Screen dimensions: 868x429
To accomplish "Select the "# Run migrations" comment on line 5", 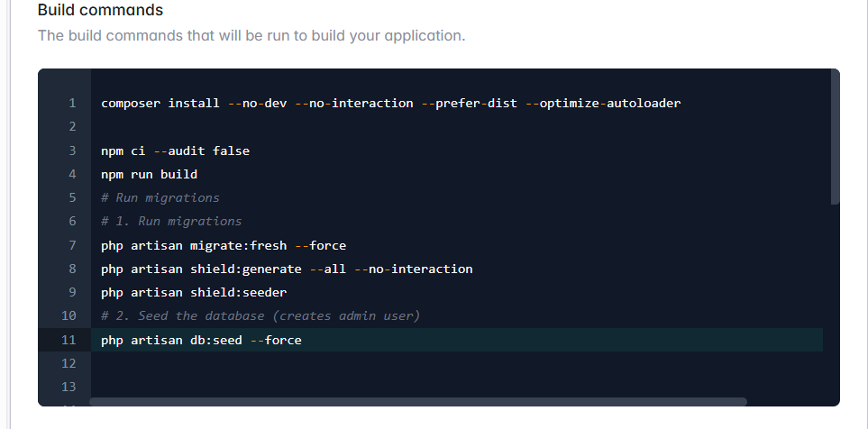I will (160, 197).
